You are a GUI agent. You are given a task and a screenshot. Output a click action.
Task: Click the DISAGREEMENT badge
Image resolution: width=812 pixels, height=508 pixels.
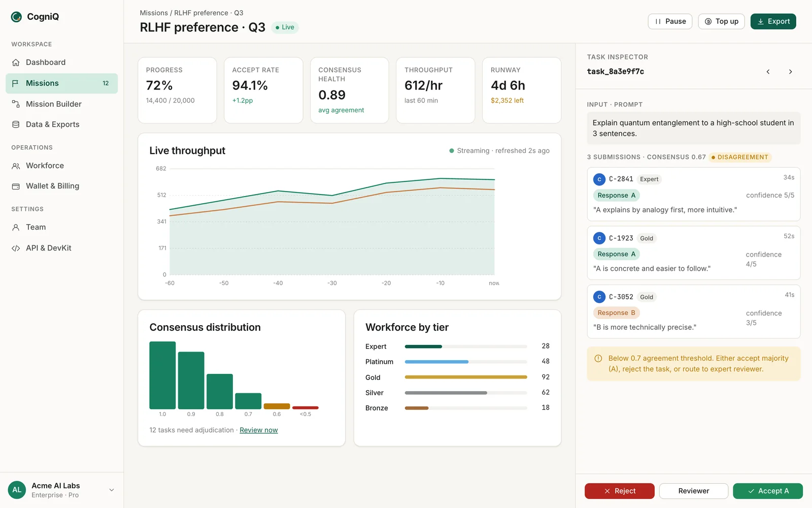point(740,157)
